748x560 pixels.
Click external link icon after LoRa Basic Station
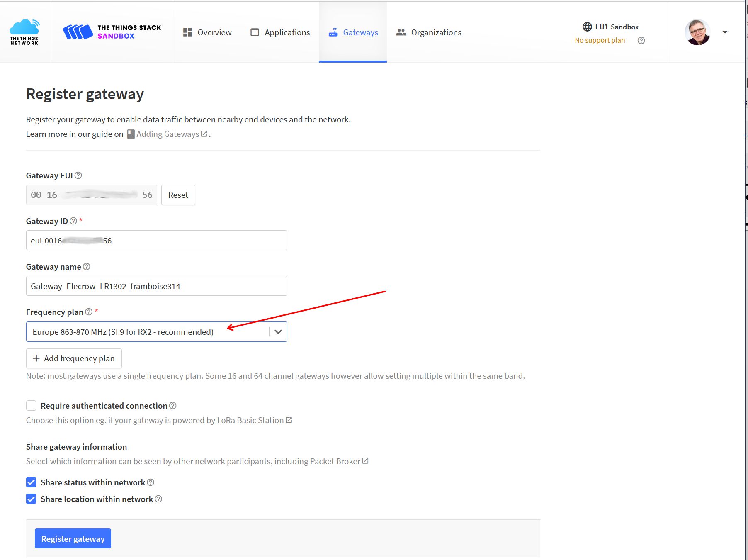coord(289,420)
